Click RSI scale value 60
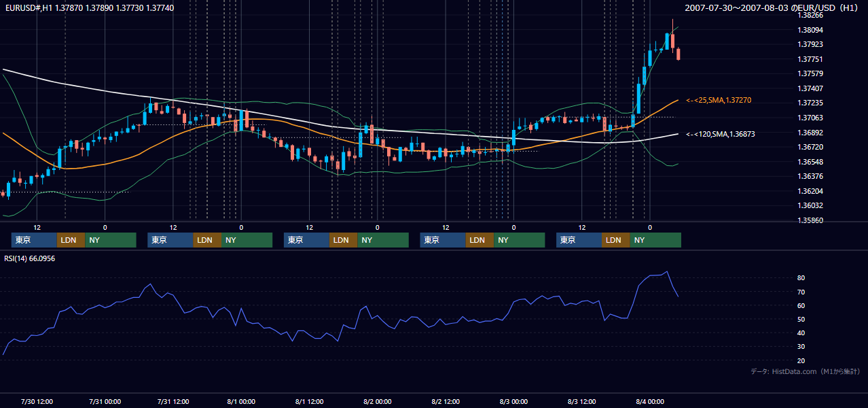Image resolution: width=868 pixels, height=408 pixels. [x=801, y=305]
